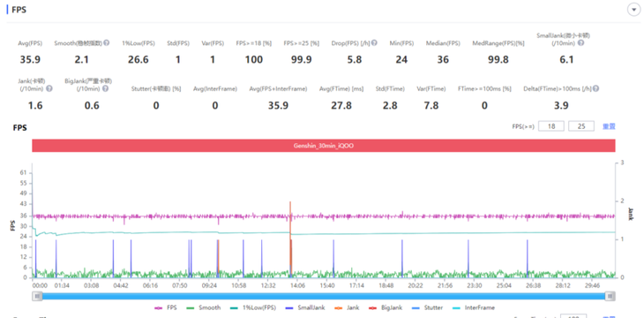Select the Genshin_30min_iQOO red label bar

click(324, 146)
